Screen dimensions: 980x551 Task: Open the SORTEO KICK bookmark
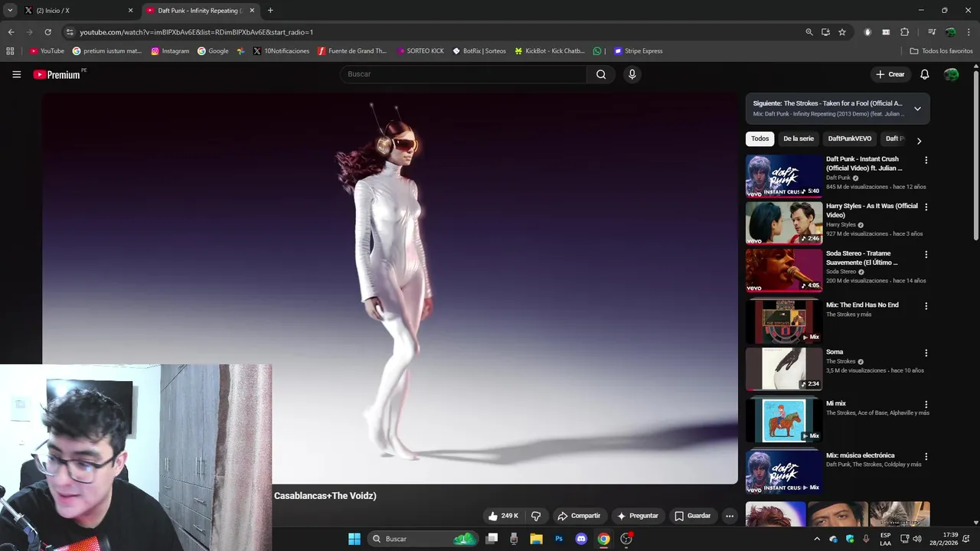click(420, 51)
